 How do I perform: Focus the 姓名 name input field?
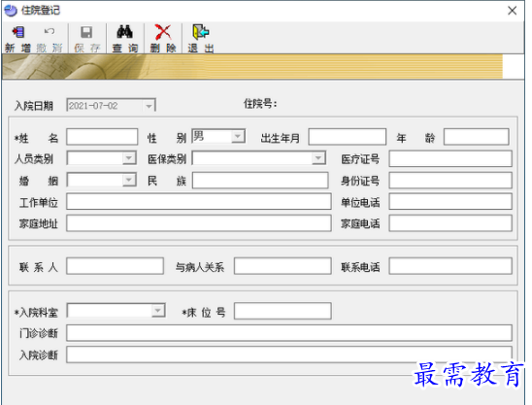(102, 137)
